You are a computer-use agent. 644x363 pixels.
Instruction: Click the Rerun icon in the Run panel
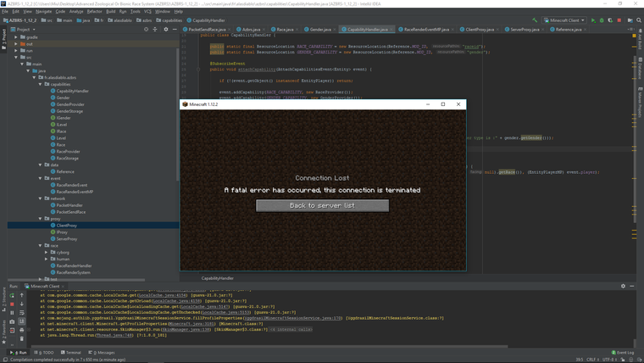12,295
